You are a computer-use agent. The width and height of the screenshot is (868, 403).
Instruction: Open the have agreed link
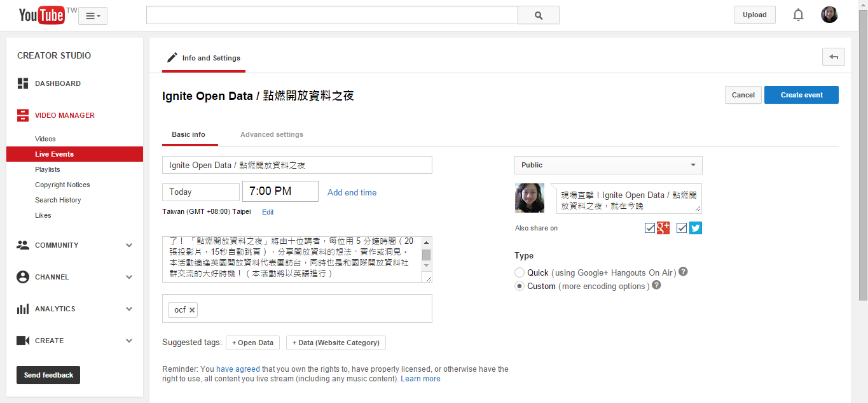pyautogui.click(x=238, y=369)
